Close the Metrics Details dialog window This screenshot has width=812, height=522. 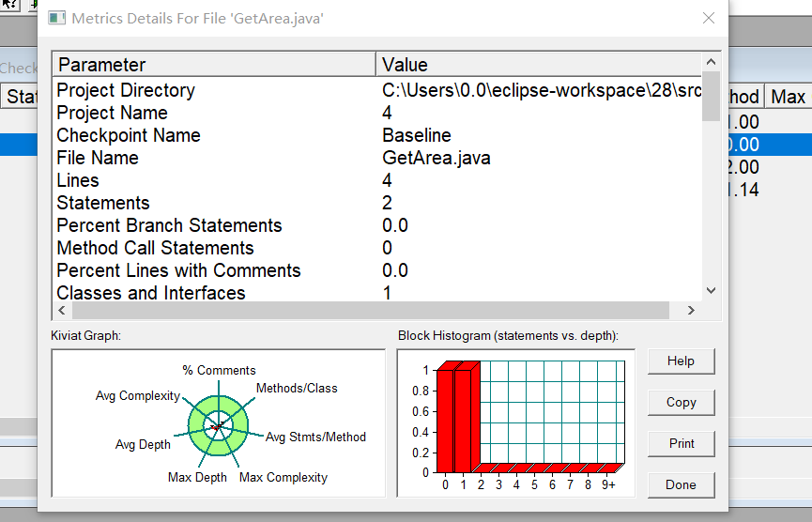[x=709, y=18]
